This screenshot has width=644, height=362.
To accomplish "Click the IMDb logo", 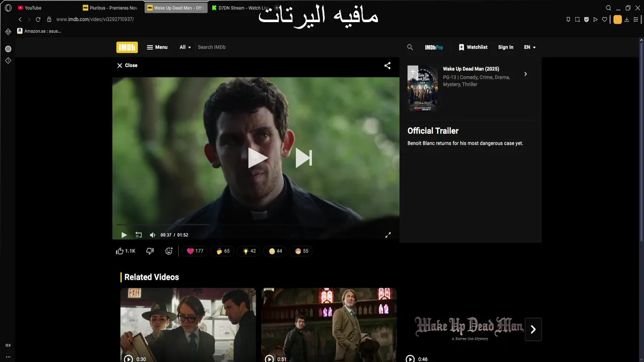I will pyautogui.click(x=127, y=47).
